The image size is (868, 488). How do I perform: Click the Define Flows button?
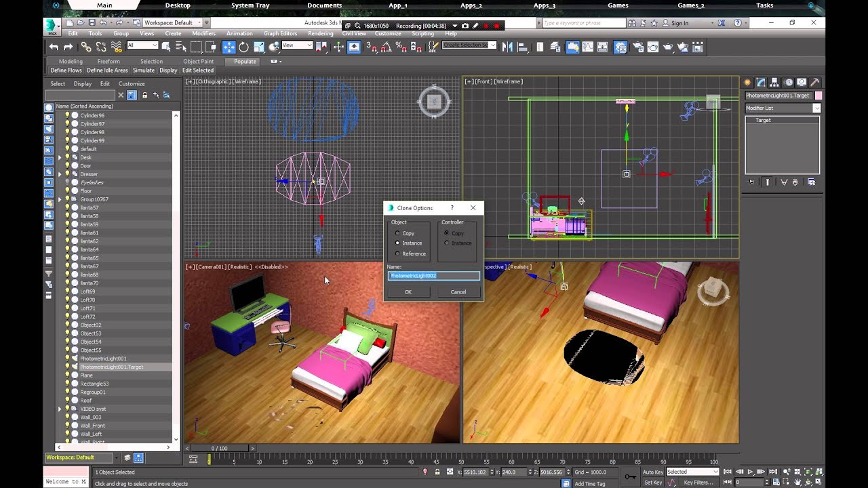[x=66, y=70]
